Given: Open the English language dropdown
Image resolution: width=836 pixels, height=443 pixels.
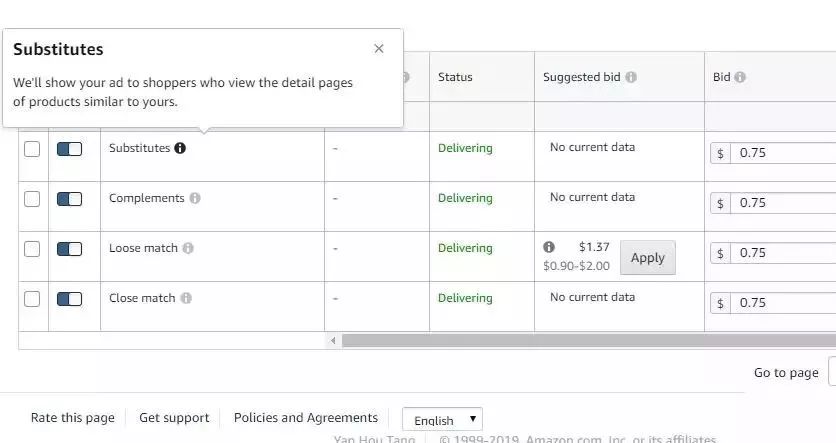Looking at the screenshot, I should [442, 420].
